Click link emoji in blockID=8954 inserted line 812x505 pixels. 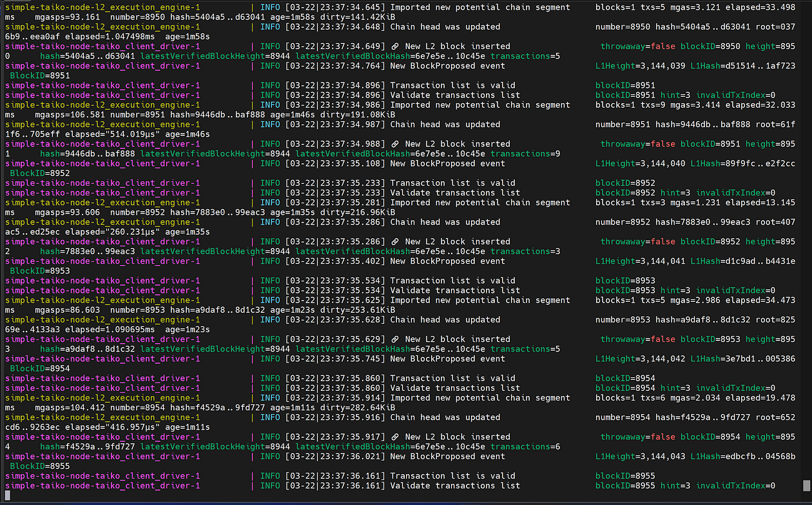tap(394, 437)
